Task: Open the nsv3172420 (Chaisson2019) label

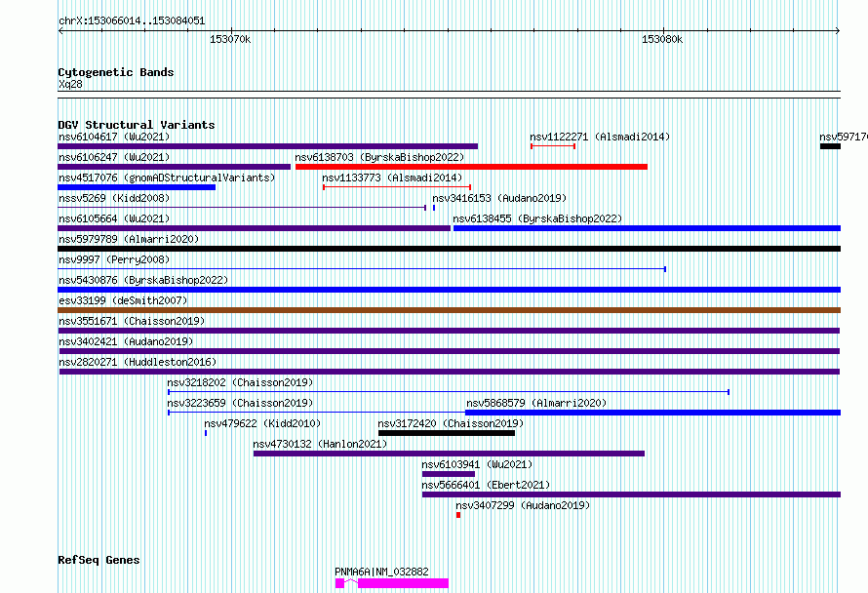Action: [451, 423]
